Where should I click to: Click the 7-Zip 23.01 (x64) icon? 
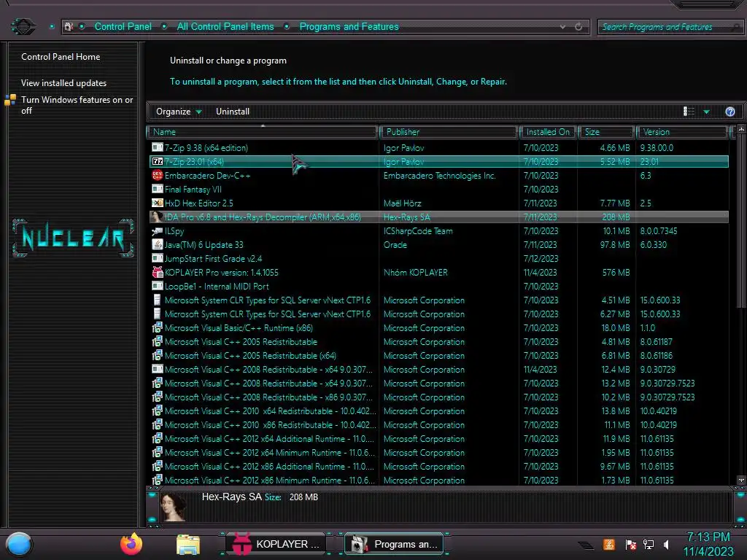click(158, 161)
